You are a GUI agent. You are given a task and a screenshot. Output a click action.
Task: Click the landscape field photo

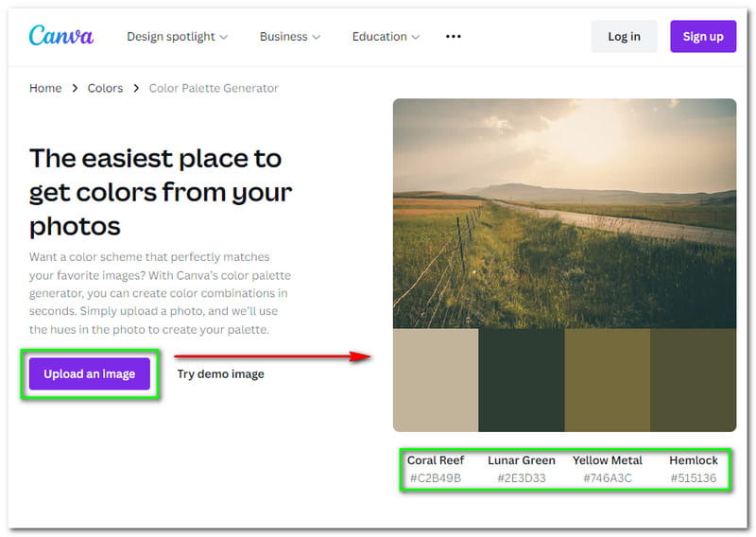point(564,214)
